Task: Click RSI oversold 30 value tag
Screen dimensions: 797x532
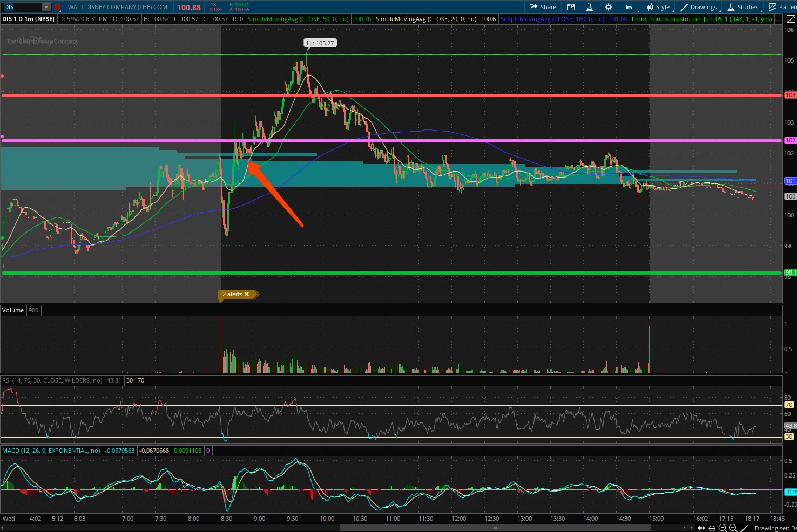Action: click(x=789, y=436)
